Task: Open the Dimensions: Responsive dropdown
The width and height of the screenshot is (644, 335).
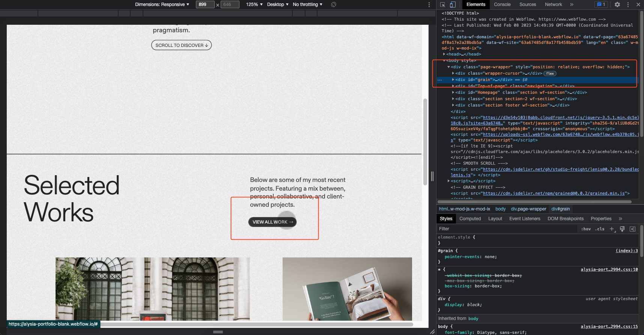Action: [x=162, y=5]
